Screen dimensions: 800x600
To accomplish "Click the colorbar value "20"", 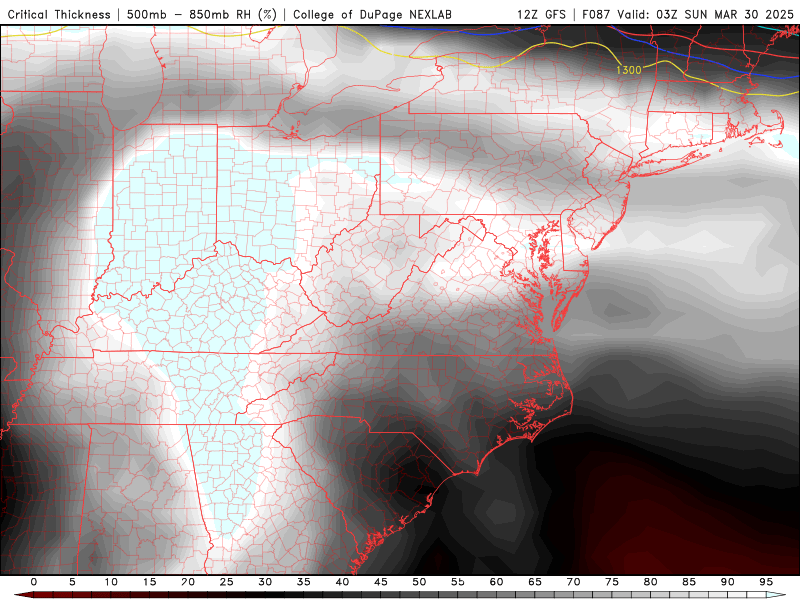I will tap(188, 582).
